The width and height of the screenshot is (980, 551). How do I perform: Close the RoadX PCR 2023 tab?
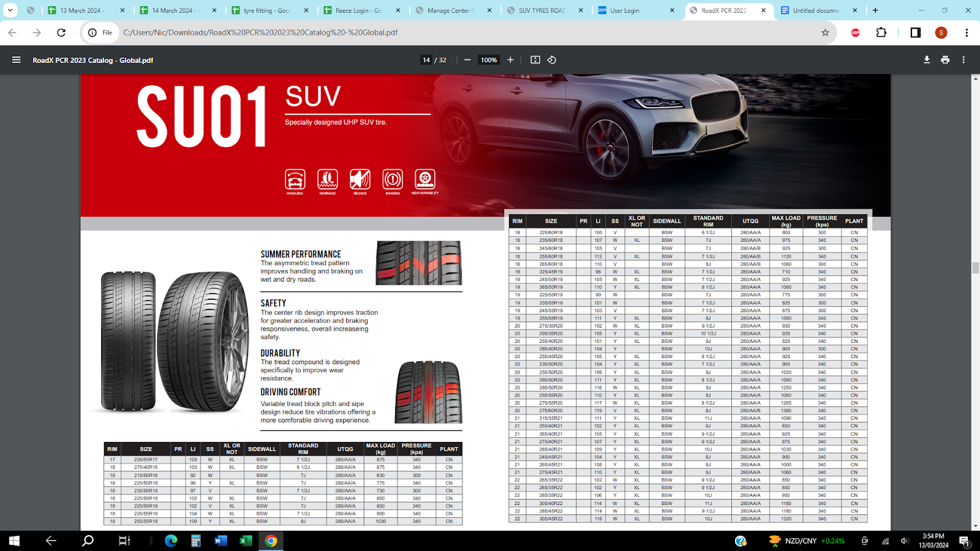pyautogui.click(x=764, y=10)
